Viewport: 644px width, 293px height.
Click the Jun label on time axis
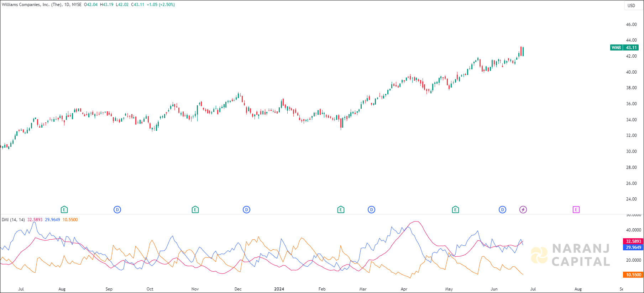(x=494, y=289)
